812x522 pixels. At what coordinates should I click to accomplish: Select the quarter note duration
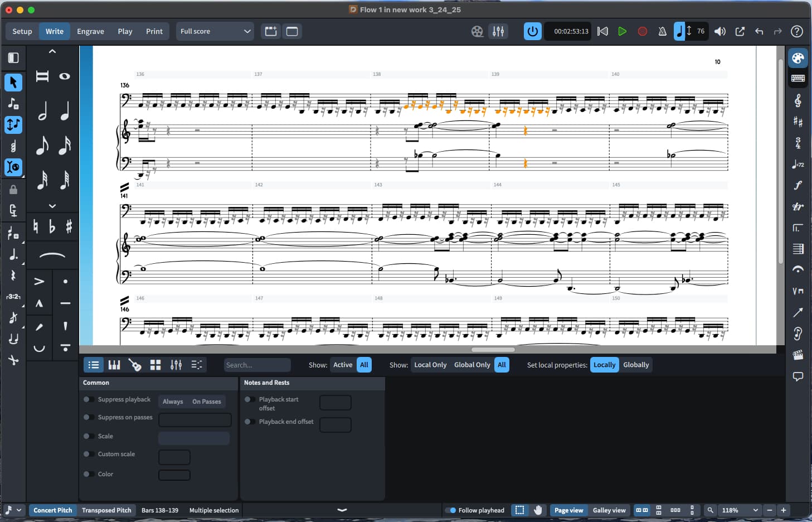[65, 112]
